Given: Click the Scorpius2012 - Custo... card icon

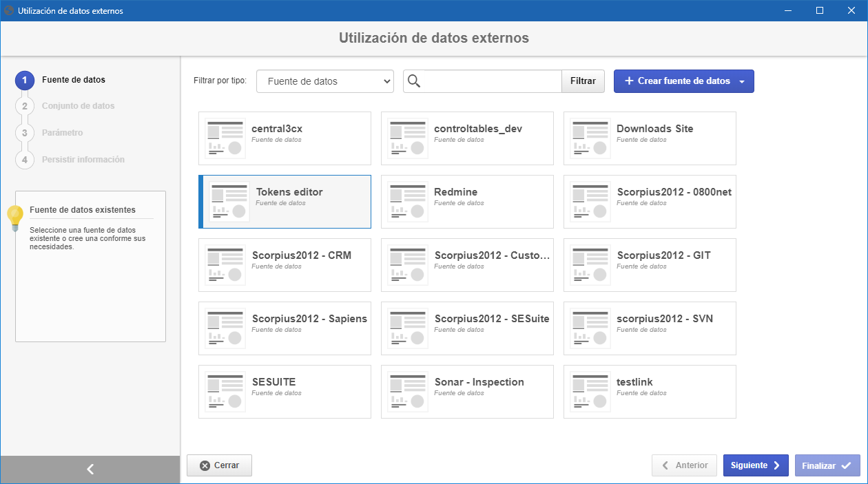Looking at the screenshot, I should tap(408, 265).
